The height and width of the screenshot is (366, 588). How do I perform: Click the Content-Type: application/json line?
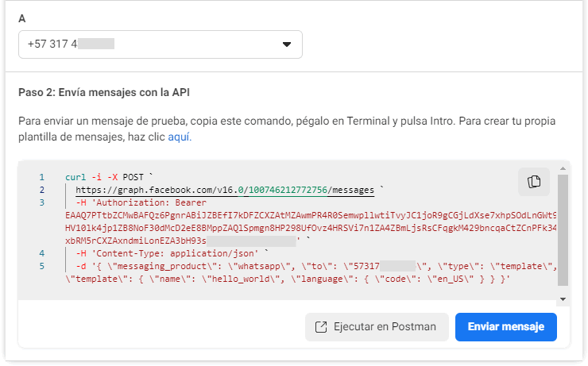coord(172,253)
